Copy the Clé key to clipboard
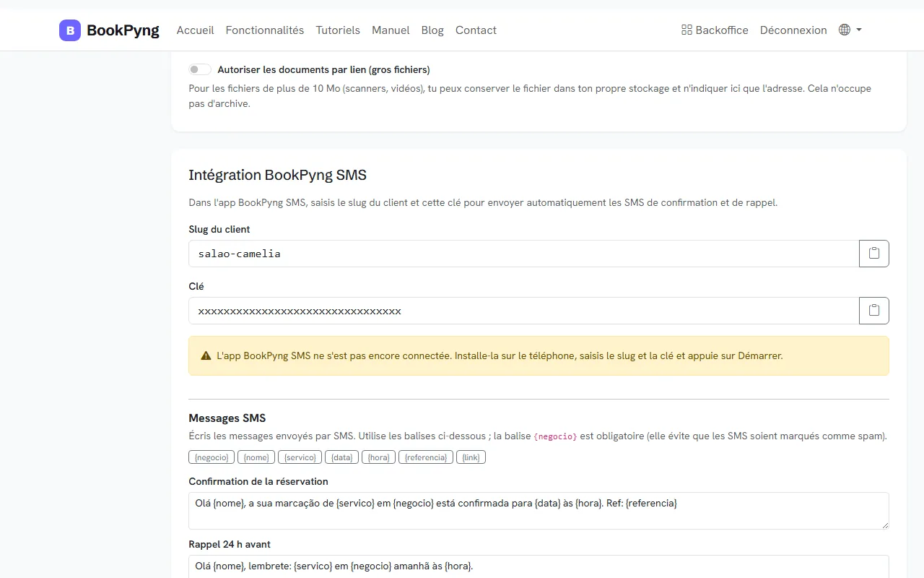 pyautogui.click(x=874, y=311)
